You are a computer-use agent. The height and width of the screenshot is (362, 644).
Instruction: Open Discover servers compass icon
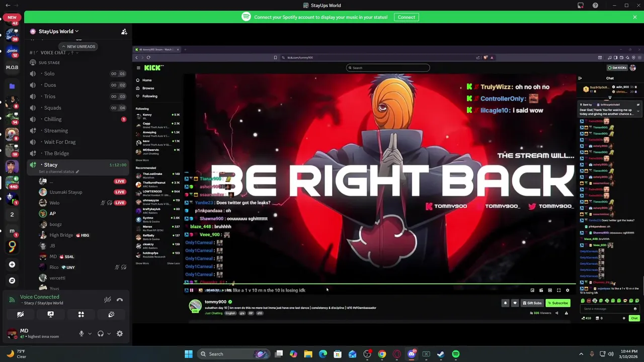point(12,281)
